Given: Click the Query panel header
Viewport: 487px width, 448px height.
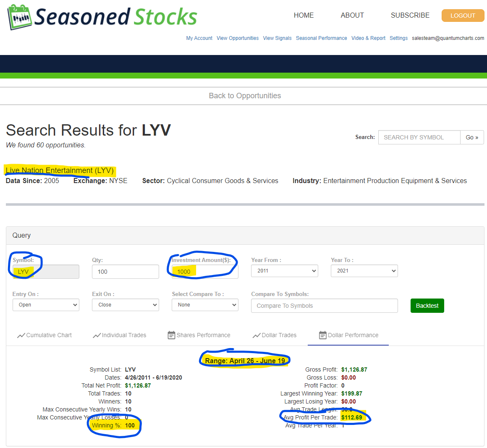Looking at the screenshot, I should (245, 236).
